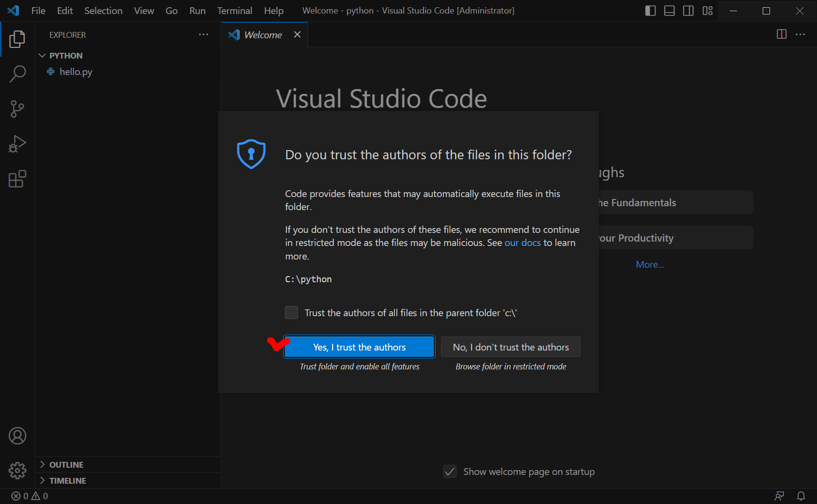The image size is (817, 504).
Task: Open editor More Actions ellipsis
Action: pos(801,34)
